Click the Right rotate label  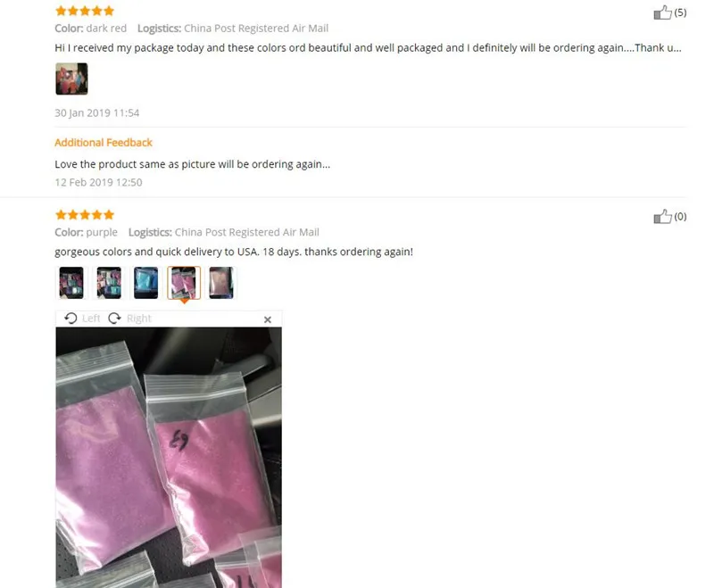click(x=139, y=319)
